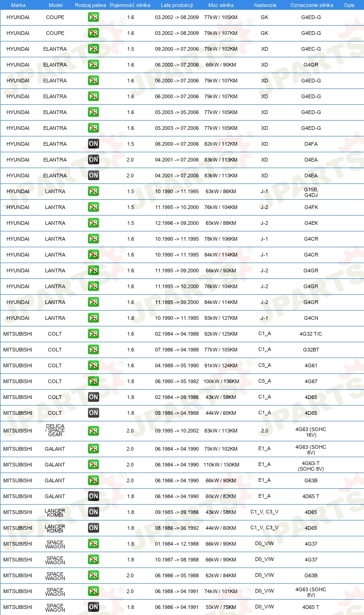This screenshot has height=615, width=364.
Task: Click the engine code 'D4FA'
Action: click(x=311, y=144)
